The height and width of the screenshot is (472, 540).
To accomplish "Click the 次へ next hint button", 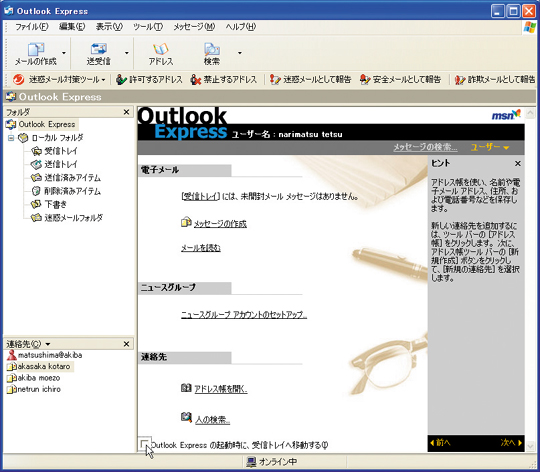I will pos(511,442).
